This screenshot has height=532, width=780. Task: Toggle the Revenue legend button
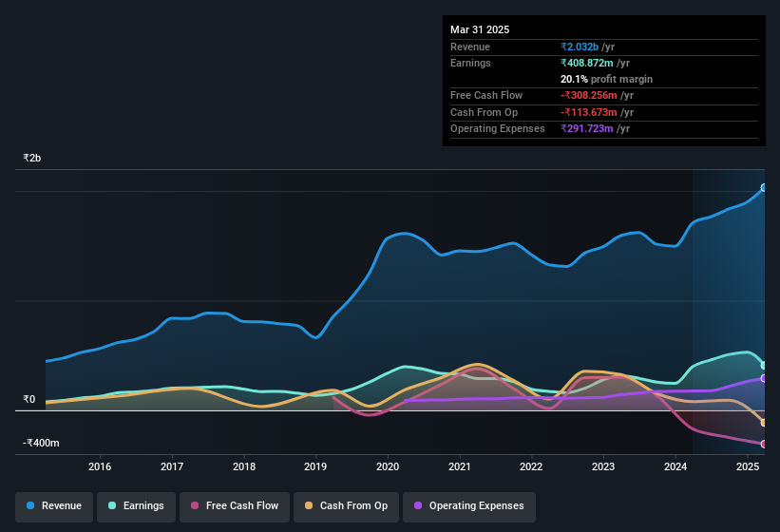coord(54,506)
